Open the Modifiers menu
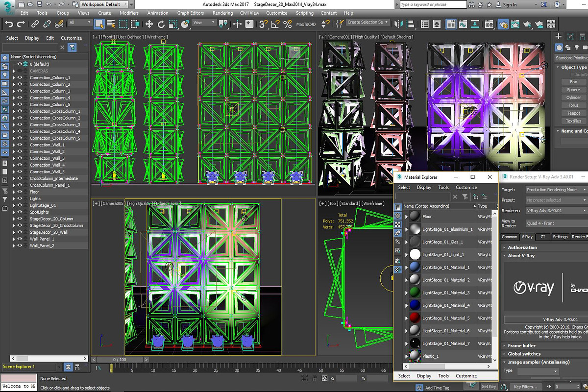588x392 pixels. 129,13
